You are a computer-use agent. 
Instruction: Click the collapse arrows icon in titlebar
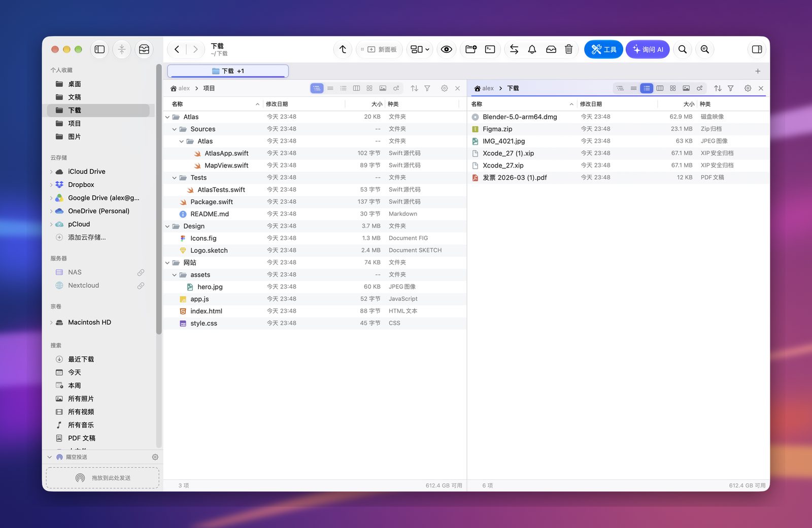tap(122, 49)
